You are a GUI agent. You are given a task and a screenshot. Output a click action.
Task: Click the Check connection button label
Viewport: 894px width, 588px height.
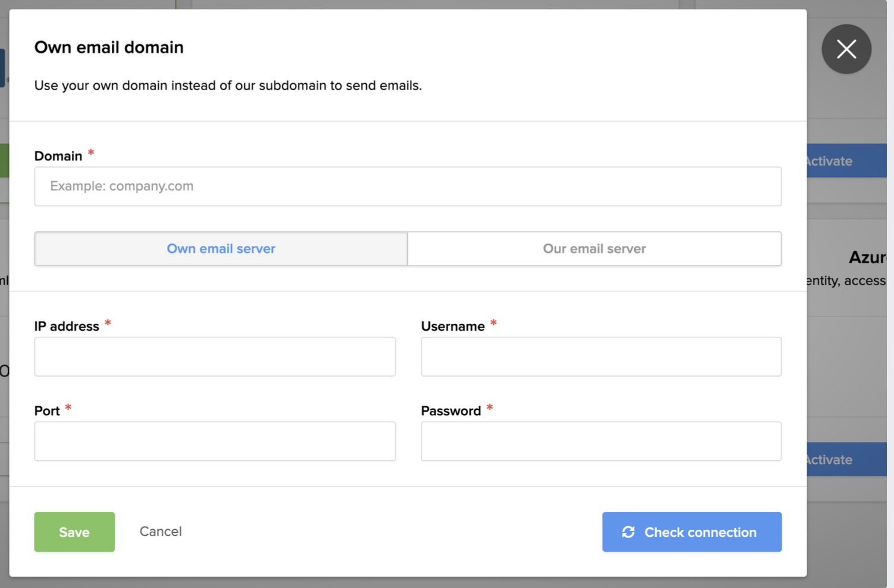coord(700,532)
